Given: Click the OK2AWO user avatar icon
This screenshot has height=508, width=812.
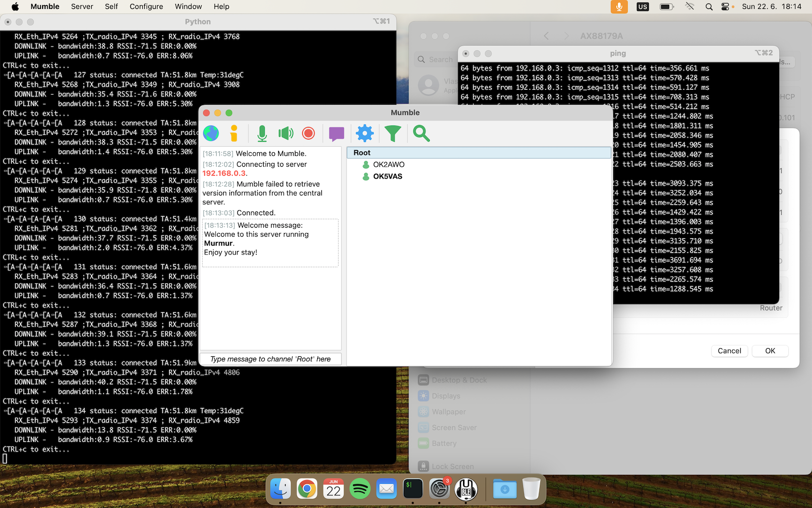Looking at the screenshot, I should tap(366, 165).
